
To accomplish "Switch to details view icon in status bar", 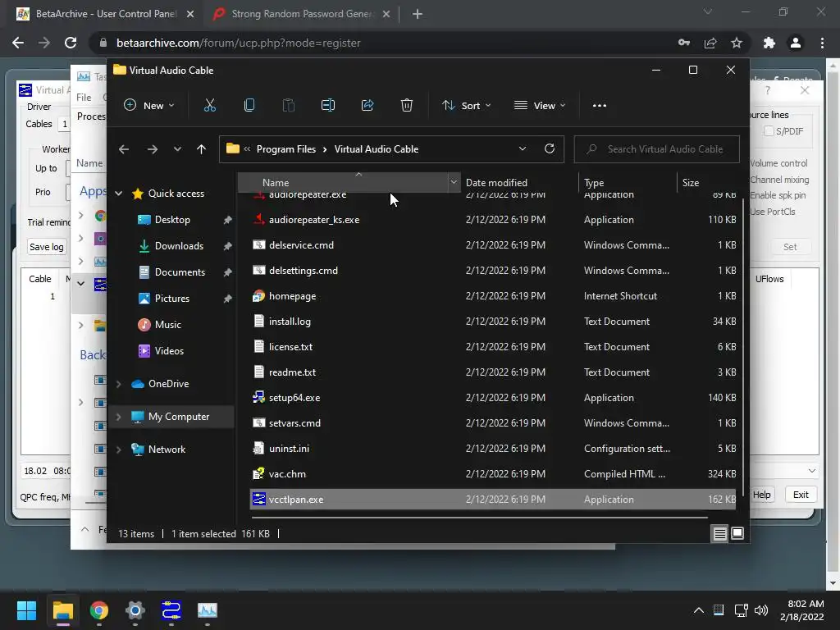I will click(x=719, y=533).
